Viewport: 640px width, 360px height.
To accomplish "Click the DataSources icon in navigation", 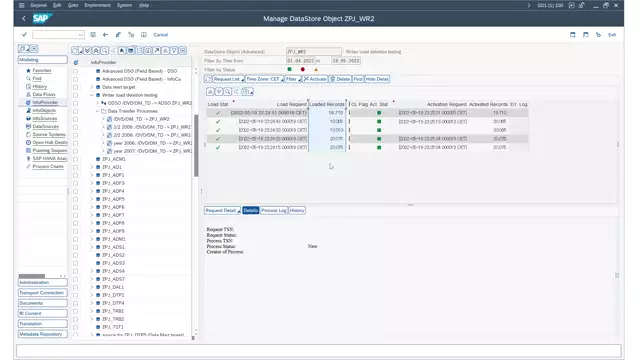I will point(28,127).
